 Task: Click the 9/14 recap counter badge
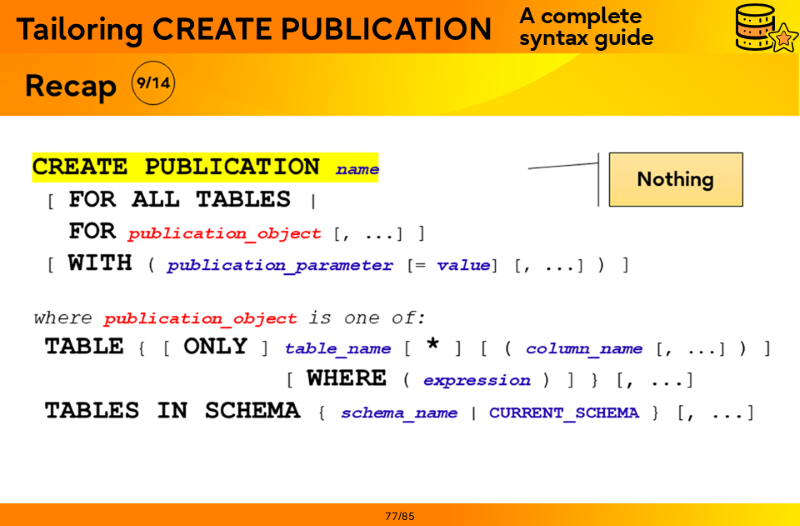152,84
